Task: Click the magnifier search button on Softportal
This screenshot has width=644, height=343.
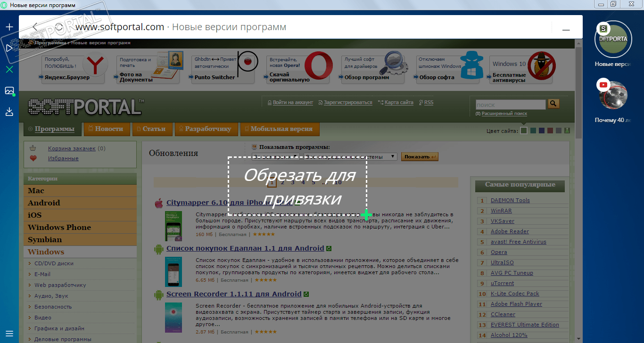Action: (x=553, y=104)
